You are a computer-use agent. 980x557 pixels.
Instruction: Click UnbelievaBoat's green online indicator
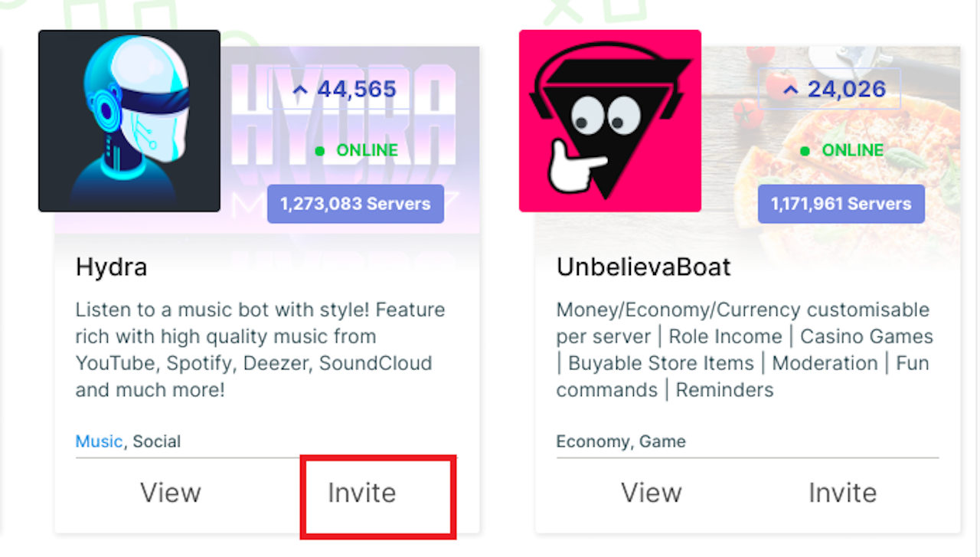[x=804, y=150]
